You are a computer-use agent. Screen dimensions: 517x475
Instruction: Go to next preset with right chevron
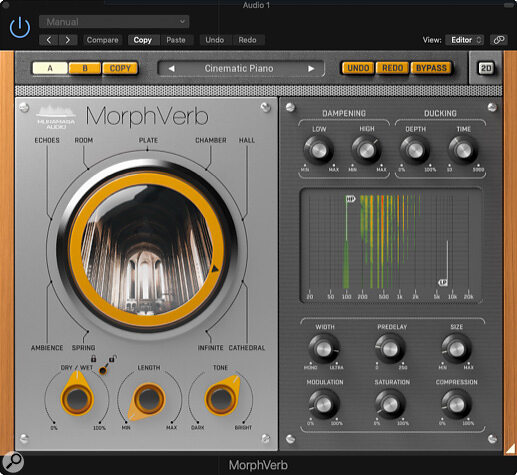[x=68, y=40]
